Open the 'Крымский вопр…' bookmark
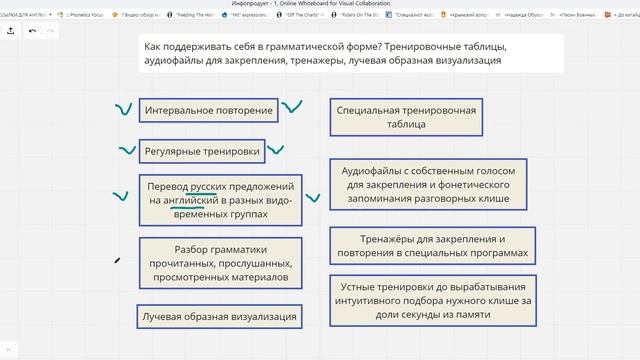The height and width of the screenshot is (360, 640). coord(464,15)
